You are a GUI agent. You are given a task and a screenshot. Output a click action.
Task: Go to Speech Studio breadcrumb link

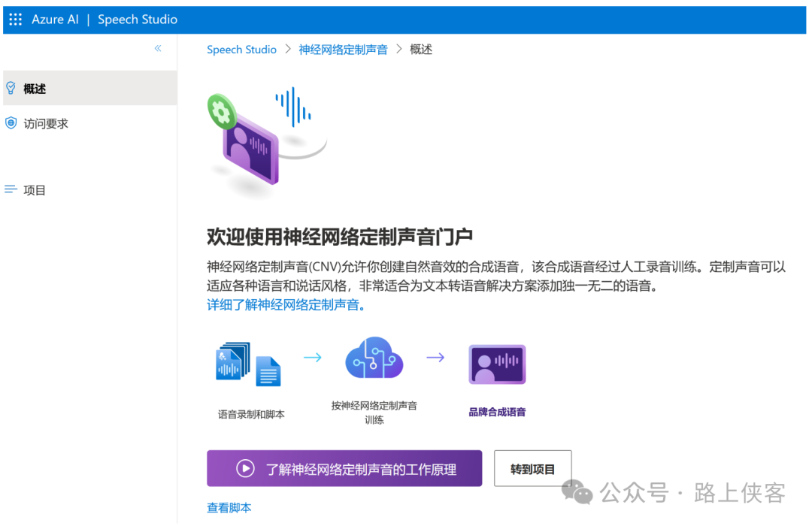(241, 50)
